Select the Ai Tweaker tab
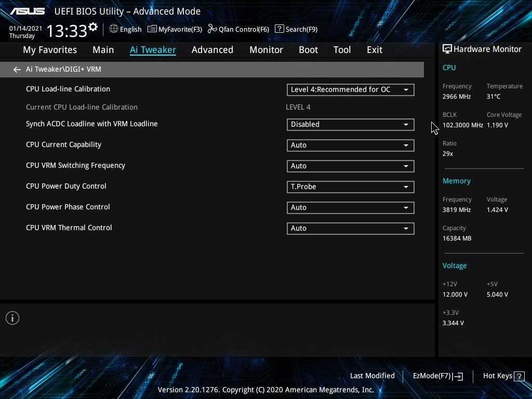532x399 pixels. pyautogui.click(x=153, y=50)
